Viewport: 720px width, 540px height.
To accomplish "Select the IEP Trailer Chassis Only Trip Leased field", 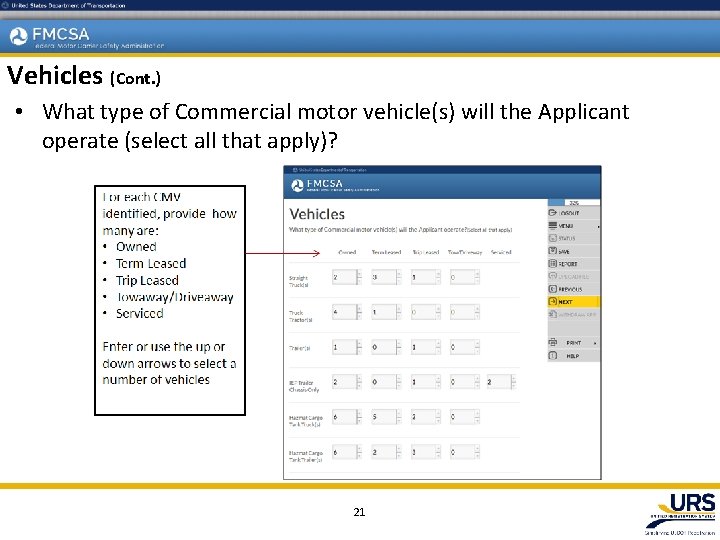I will pyautogui.click(x=426, y=382).
